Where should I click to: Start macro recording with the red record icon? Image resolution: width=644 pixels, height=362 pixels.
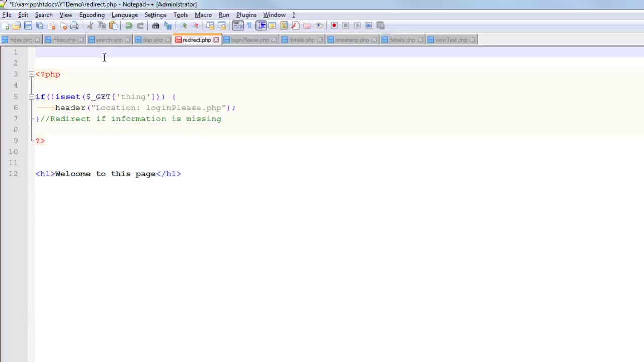[334, 26]
